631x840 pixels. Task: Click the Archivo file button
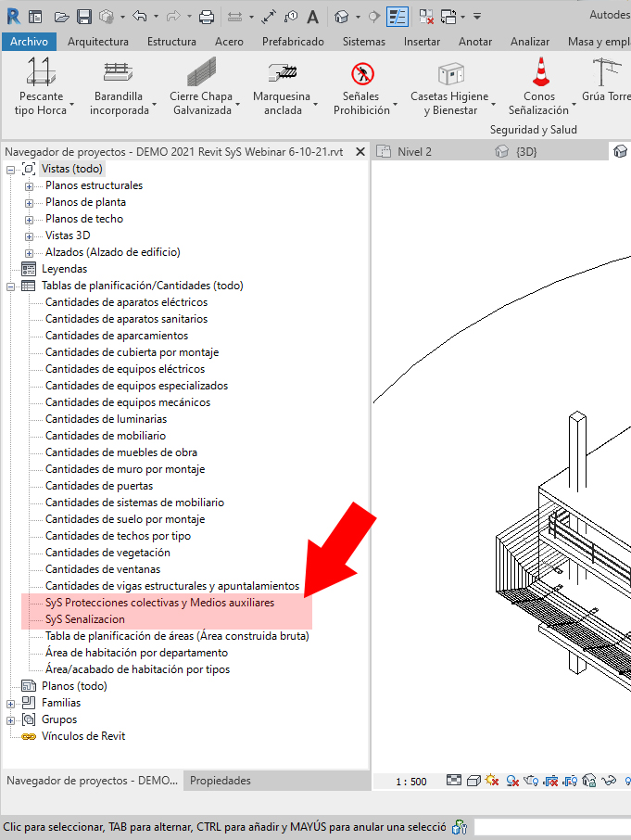coord(29,42)
